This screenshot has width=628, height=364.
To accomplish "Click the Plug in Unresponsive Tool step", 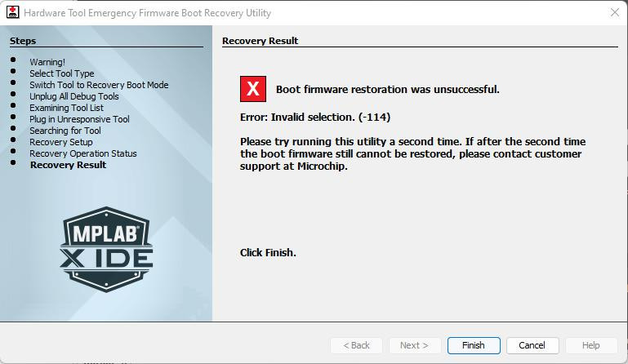I will (79, 119).
